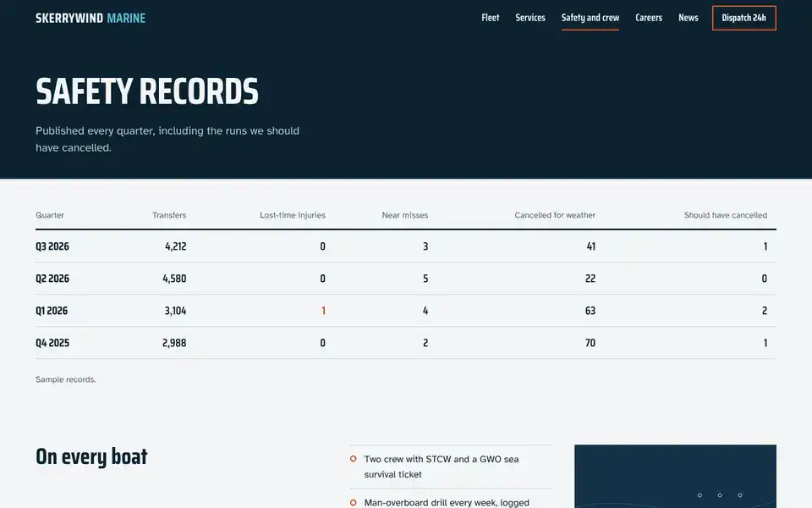
Task: Select Safety and crew in navigation
Action: (590, 18)
